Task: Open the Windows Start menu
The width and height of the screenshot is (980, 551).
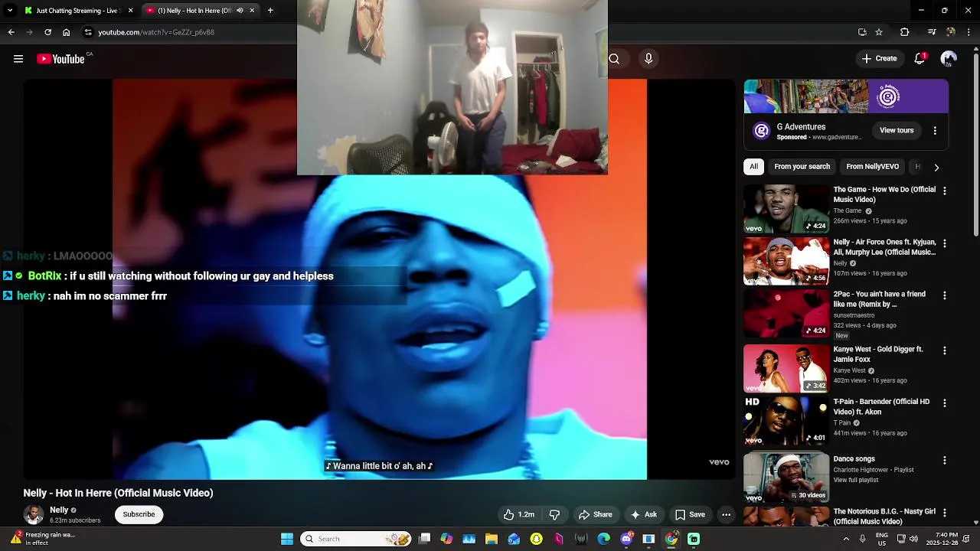Action: pos(287,539)
